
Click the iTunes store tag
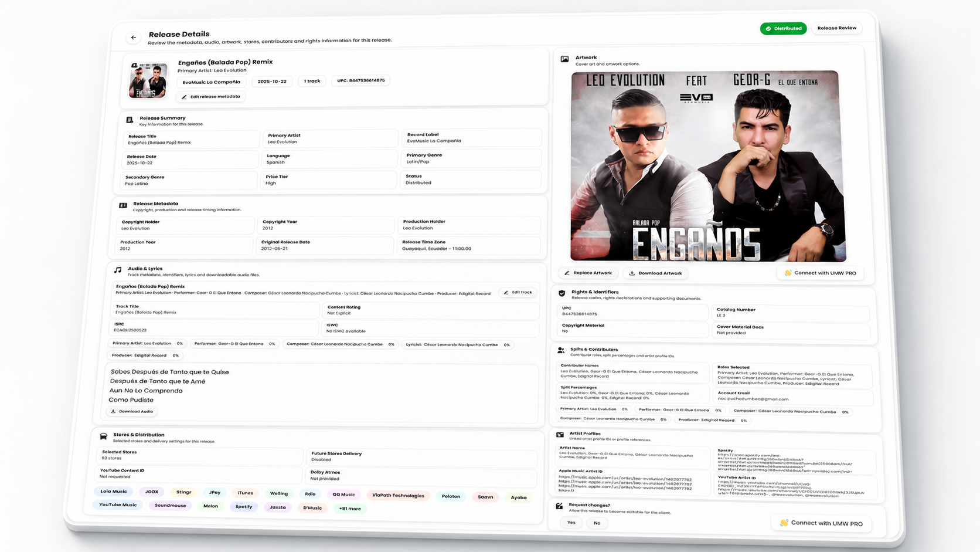245,493
